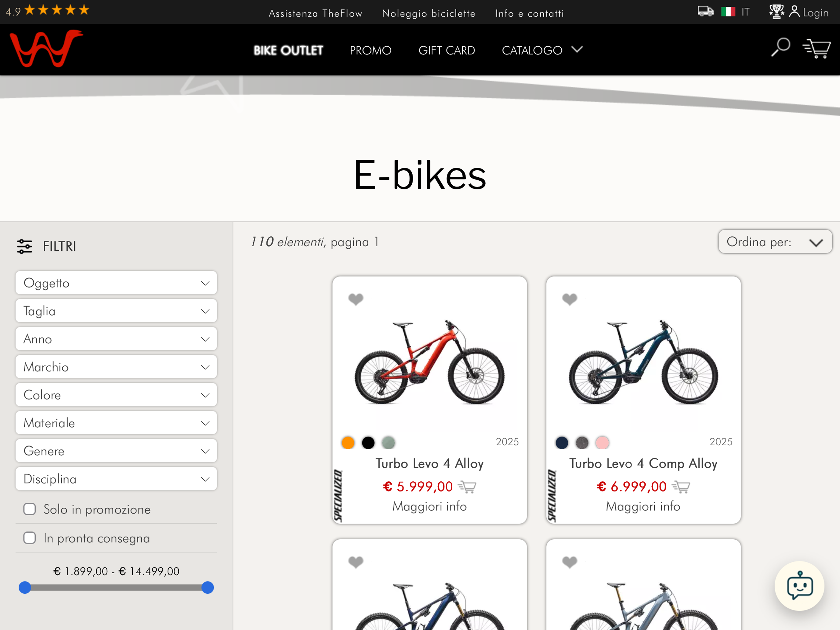Open the BIKE OUTLET menu

tap(288, 50)
